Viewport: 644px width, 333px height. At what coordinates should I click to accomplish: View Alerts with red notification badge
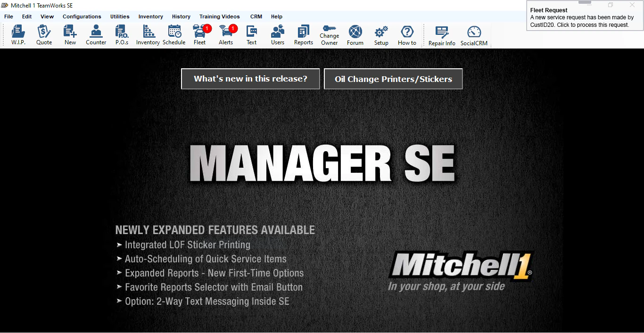[x=226, y=35]
